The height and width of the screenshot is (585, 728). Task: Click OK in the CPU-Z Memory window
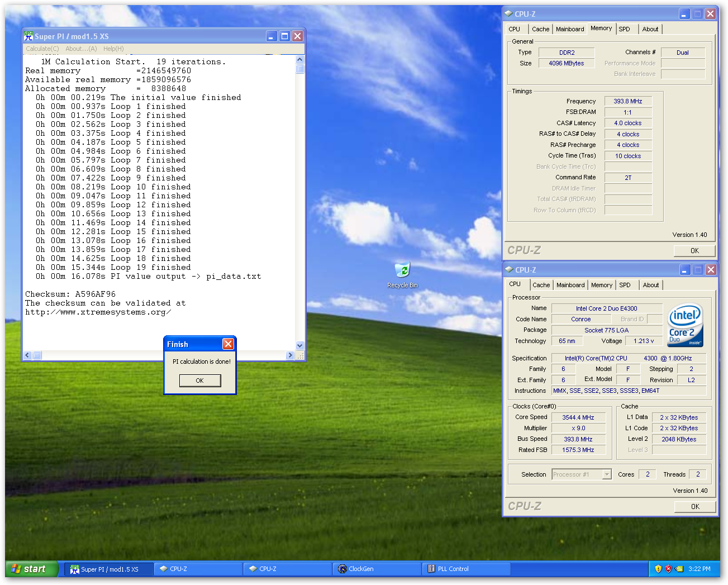point(694,251)
